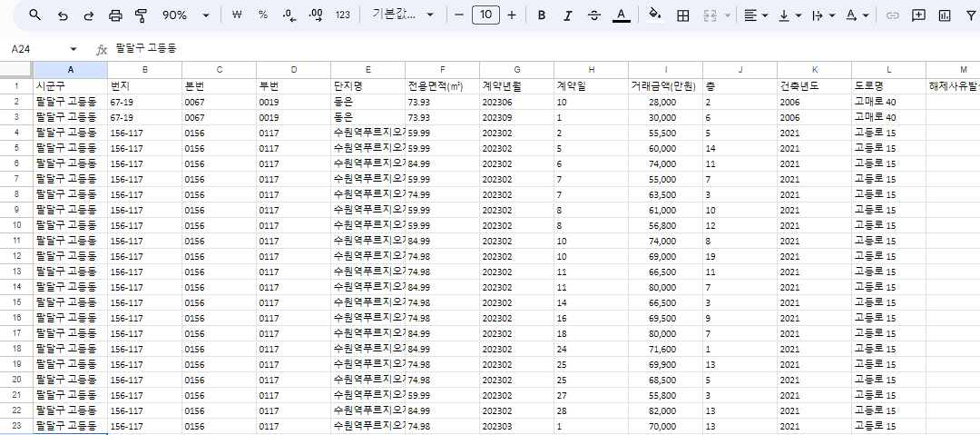Click the font size field showing 10
Image resolution: width=980 pixels, height=435 pixels.
[x=485, y=15]
